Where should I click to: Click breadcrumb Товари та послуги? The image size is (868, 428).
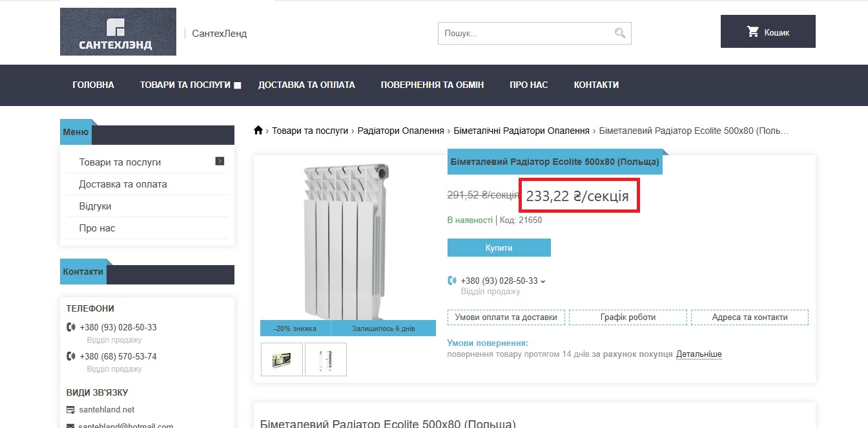coord(310,131)
